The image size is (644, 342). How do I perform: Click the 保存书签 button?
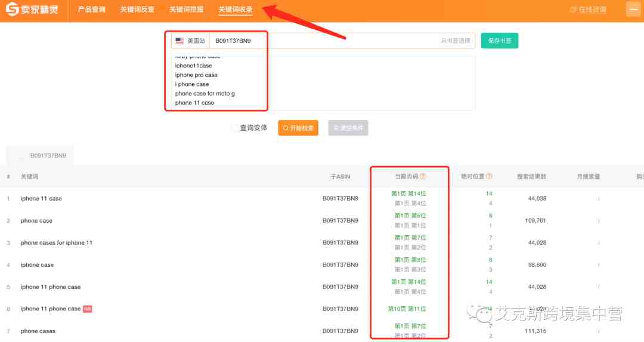500,41
